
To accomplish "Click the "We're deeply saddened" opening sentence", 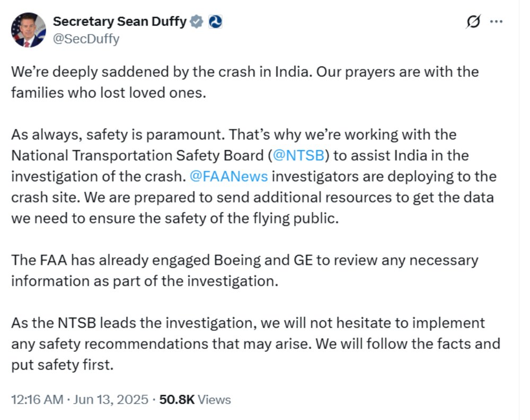I will pyautogui.click(x=159, y=72).
